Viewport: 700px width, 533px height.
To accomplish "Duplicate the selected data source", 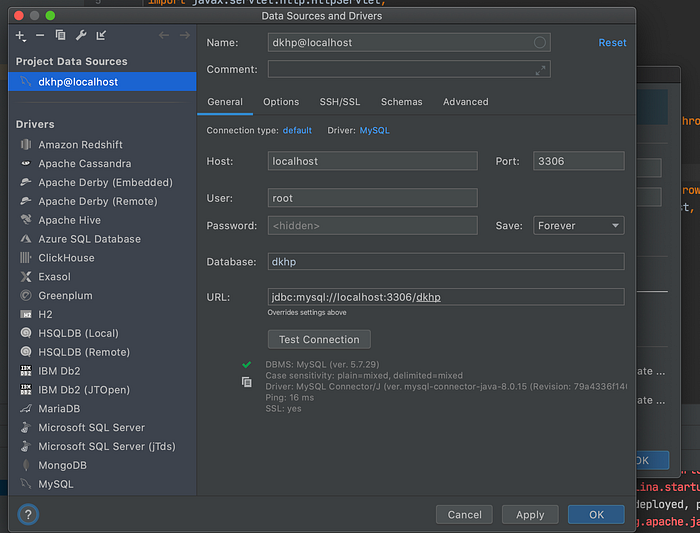I will coord(60,35).
